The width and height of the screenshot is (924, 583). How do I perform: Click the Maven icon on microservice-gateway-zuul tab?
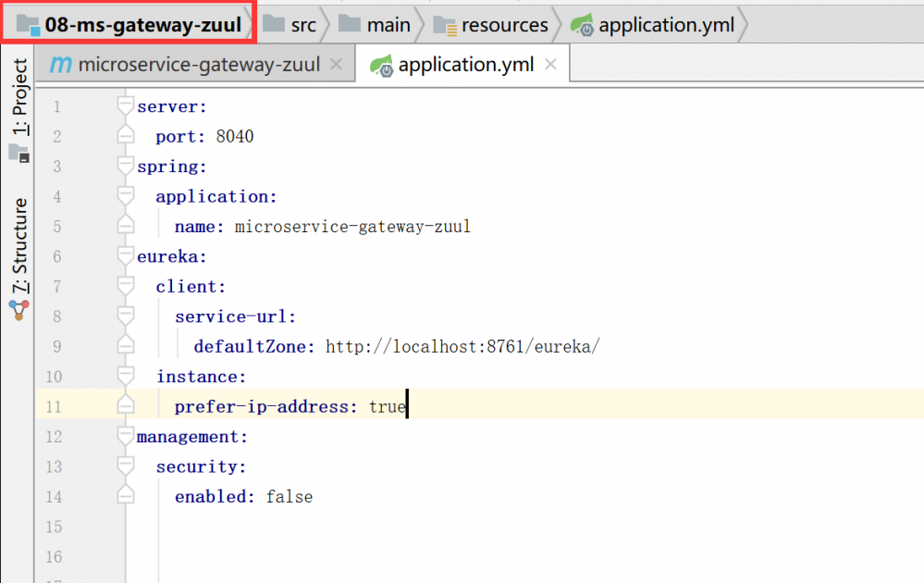click(x=60, y=65)
